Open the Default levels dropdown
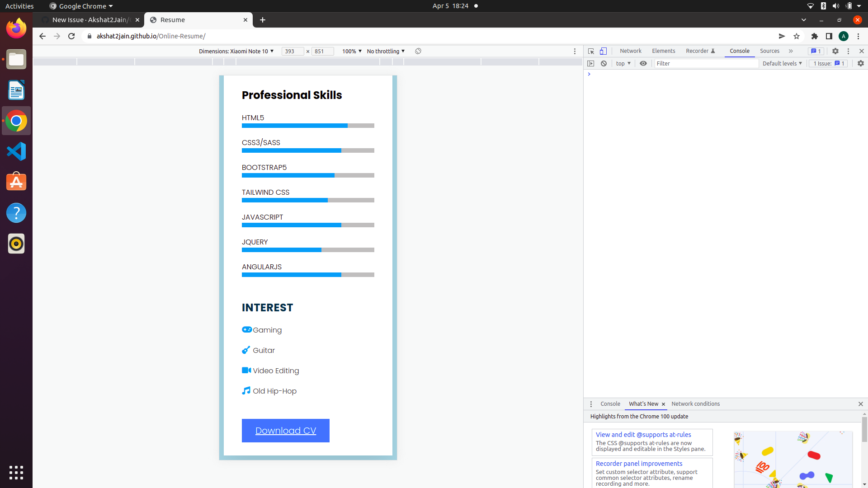 click(x=782, y=63)
